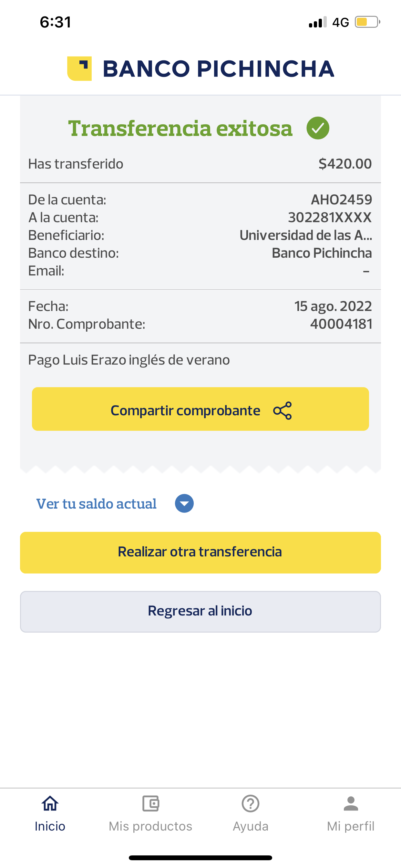
Task: Tap the Nro. Comprobante number 40004181
Action: click(x=341, y=324)
